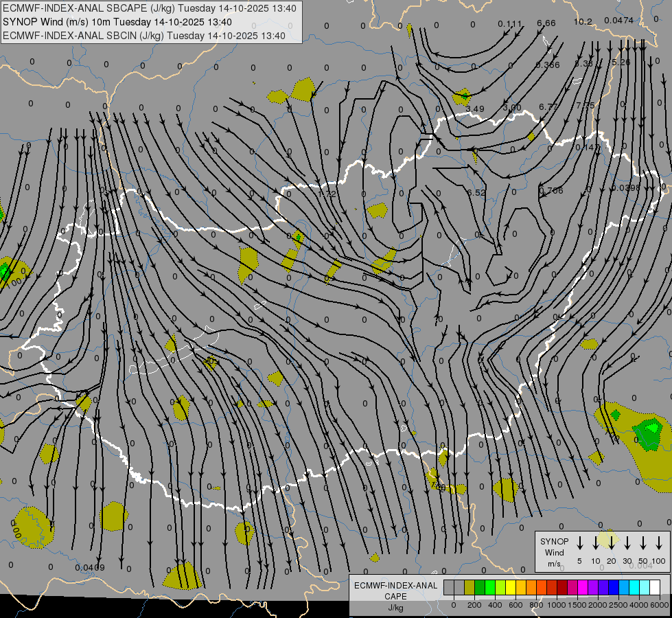
Task: Click the 5.26 value on the map
Action: click(x=621, y=62)
